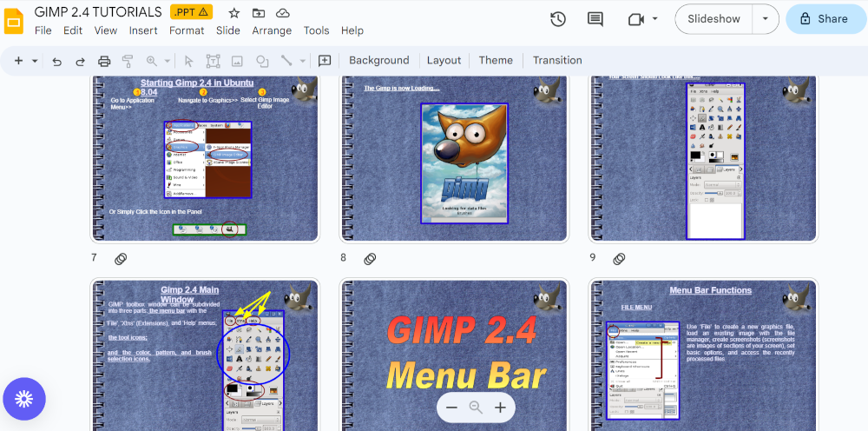
Task: Click the link icon beside slide 7
Action: [121, 259]
